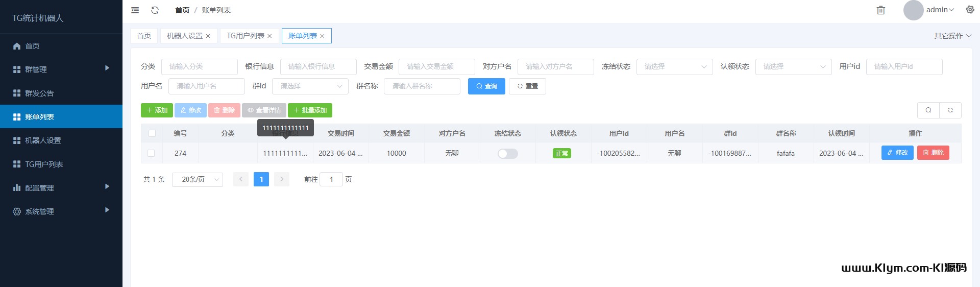Click the blue 查询 button
The width and height of the screenshot is (980, 287).
(486, 86)
